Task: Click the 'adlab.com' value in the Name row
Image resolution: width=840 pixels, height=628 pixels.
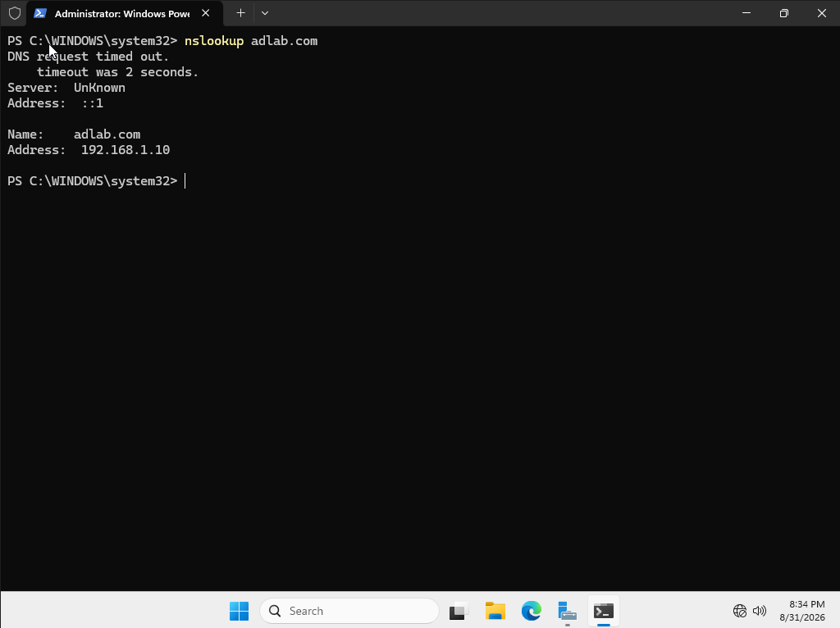Action: [x=107, y=134]
